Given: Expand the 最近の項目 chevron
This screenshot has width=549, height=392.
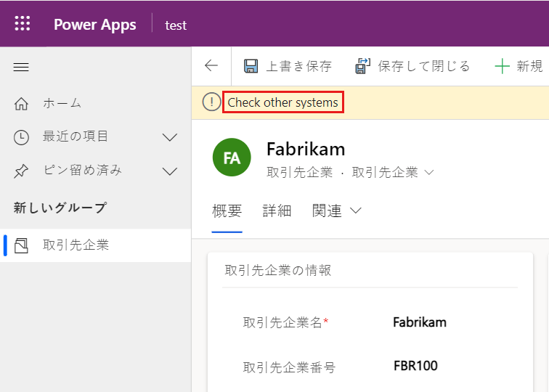Looking at the screenshot, I should tap(170, 136).
